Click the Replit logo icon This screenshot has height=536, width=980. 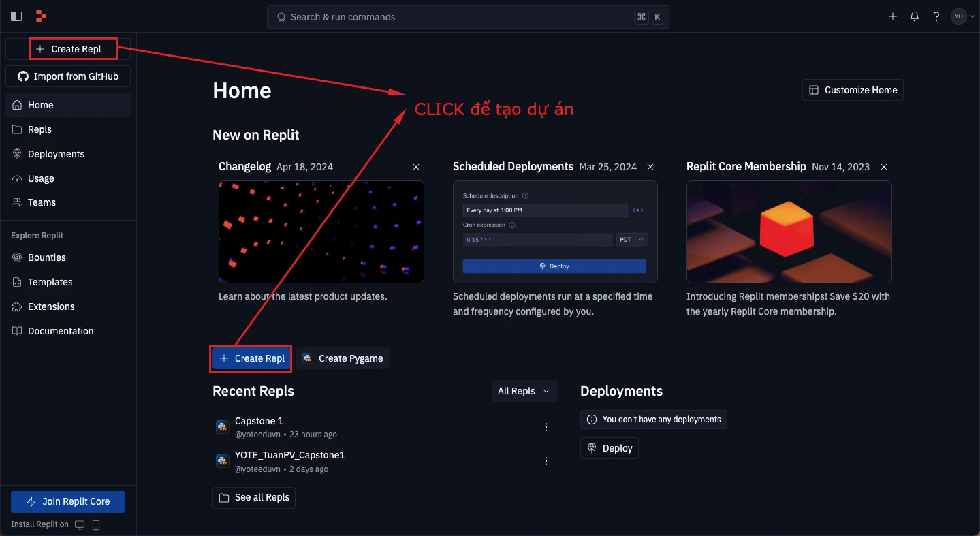tap(41, 16)
